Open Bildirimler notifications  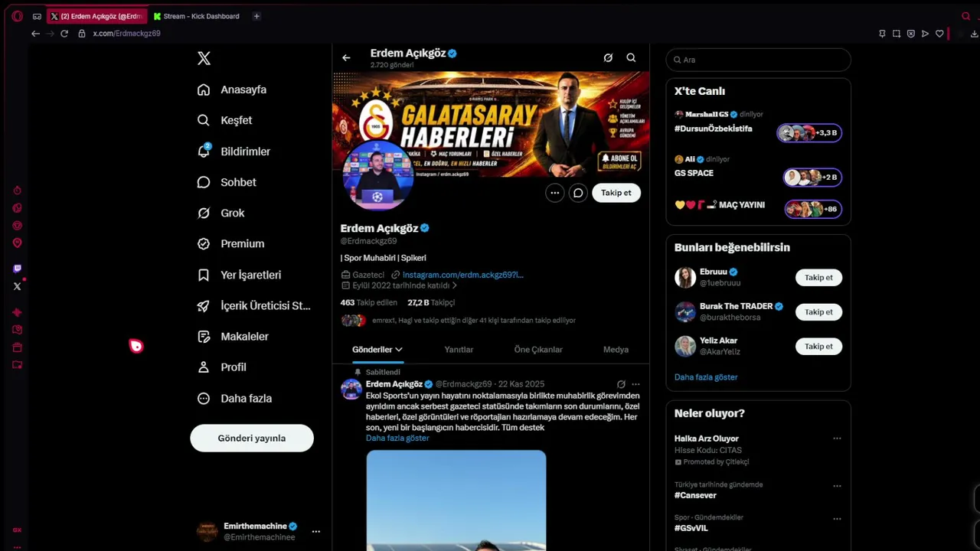[234, 152]
